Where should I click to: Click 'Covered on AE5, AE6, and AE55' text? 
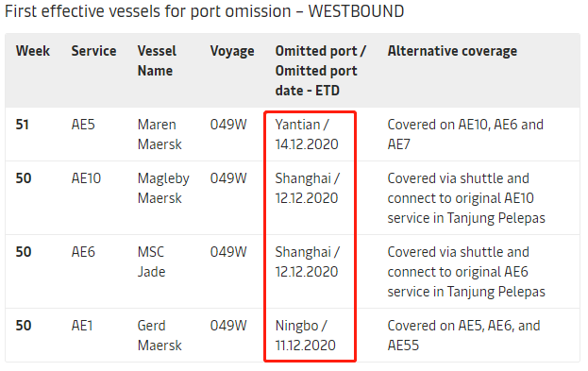[x=463, y=335]
